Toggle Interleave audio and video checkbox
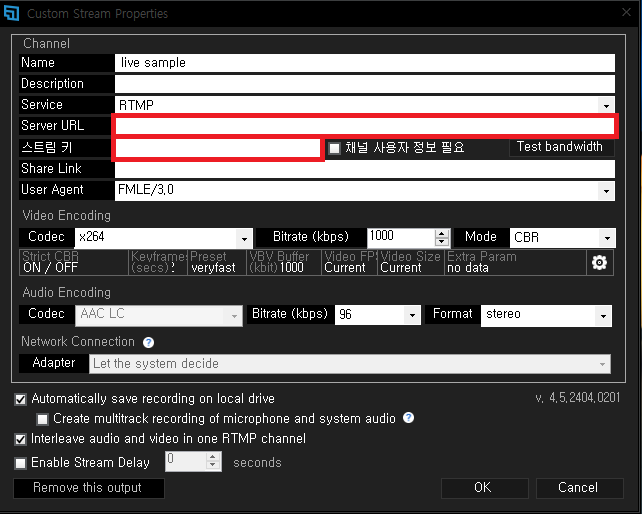This screenshot has width=642, height=514. click(21, 439)
